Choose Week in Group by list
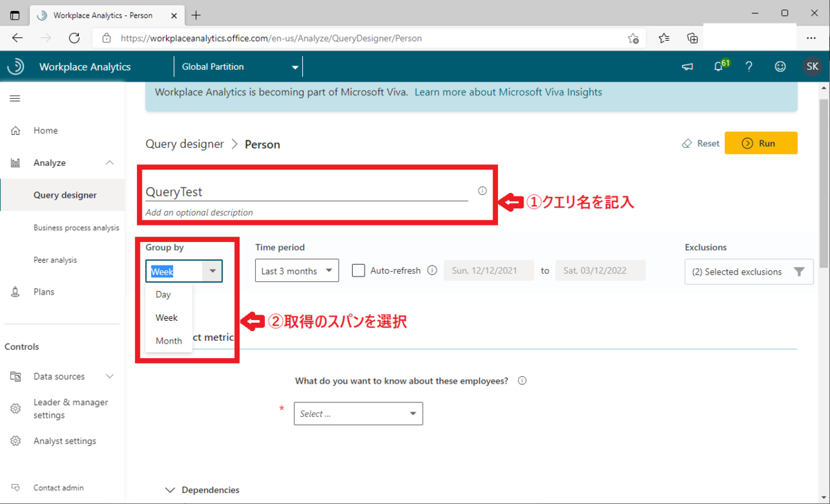 point(169,317)
